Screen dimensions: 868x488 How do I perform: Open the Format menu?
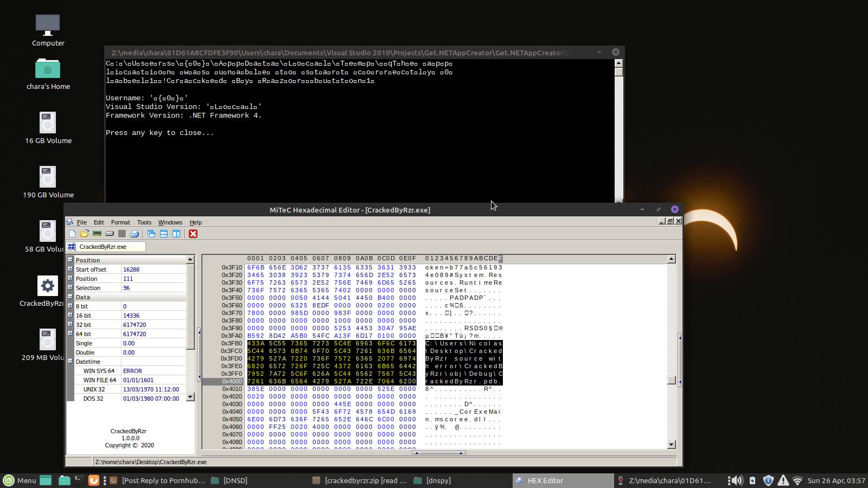point(120,222)
